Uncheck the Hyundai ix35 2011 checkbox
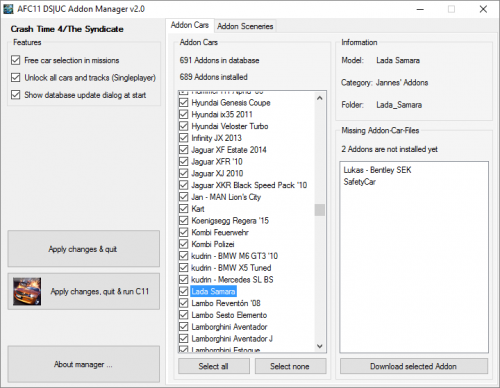Viewport: 500px width, 388px height. click(x=184, y=114)
